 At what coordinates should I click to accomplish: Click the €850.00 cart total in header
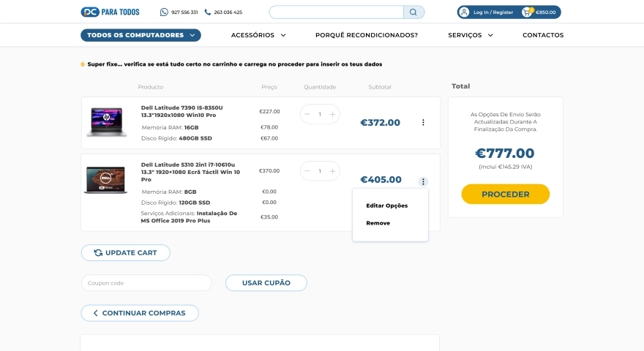point(545,12)
